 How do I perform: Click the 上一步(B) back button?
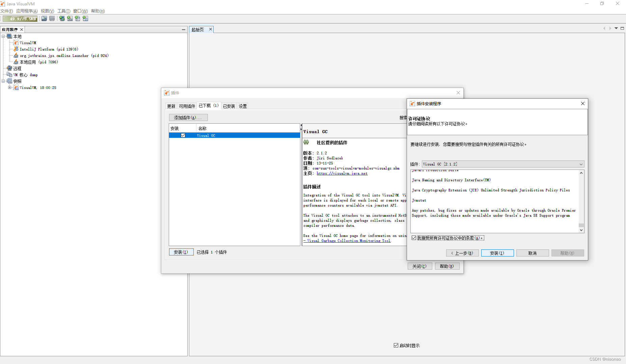pos(462,253)
